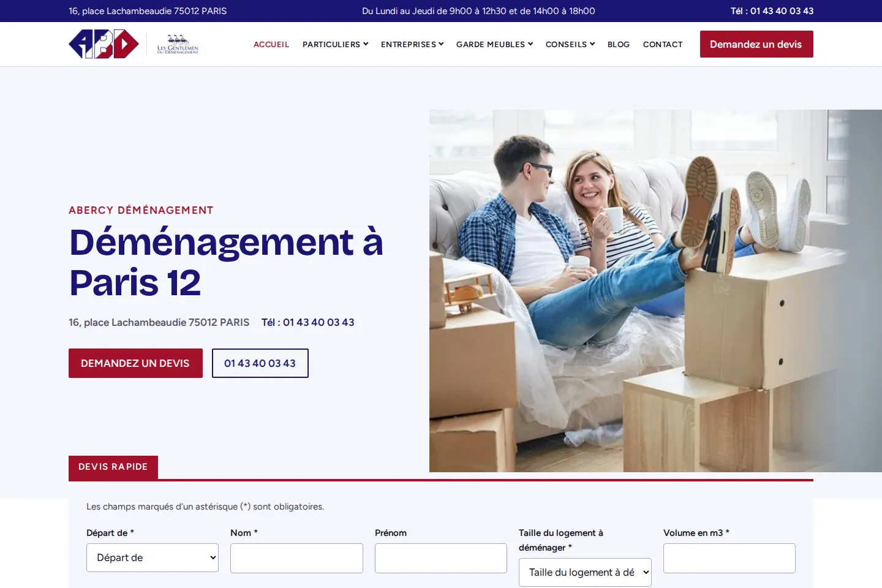Click the hero DEMANDEZ UN DEVIS button
The height and width of the screenshot is (588, 882).
pos(135,363)
